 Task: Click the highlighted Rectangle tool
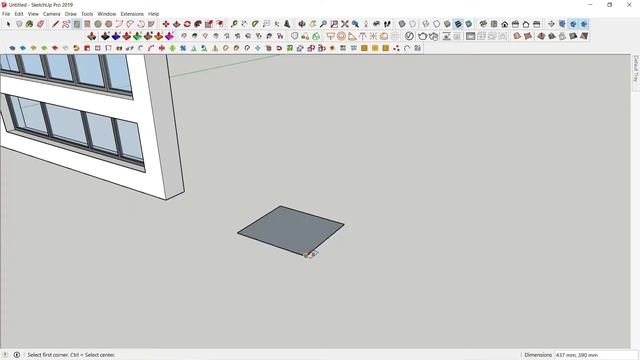tap(77, 24)
